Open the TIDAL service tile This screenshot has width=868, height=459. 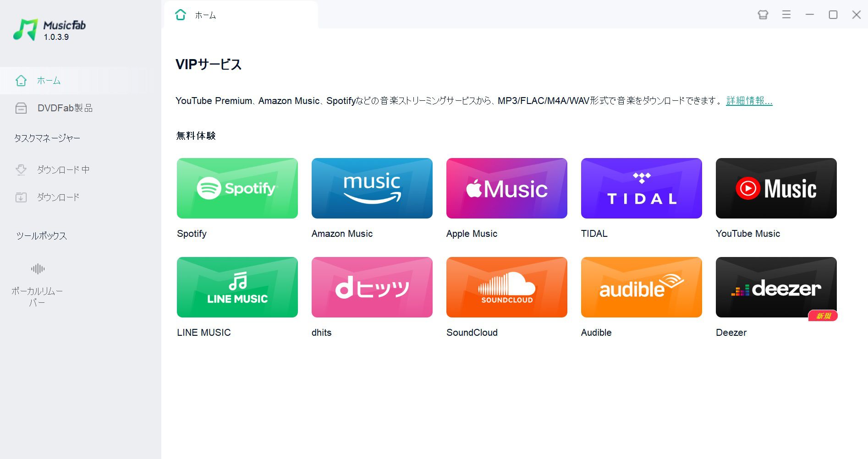[x=642, y=188]
